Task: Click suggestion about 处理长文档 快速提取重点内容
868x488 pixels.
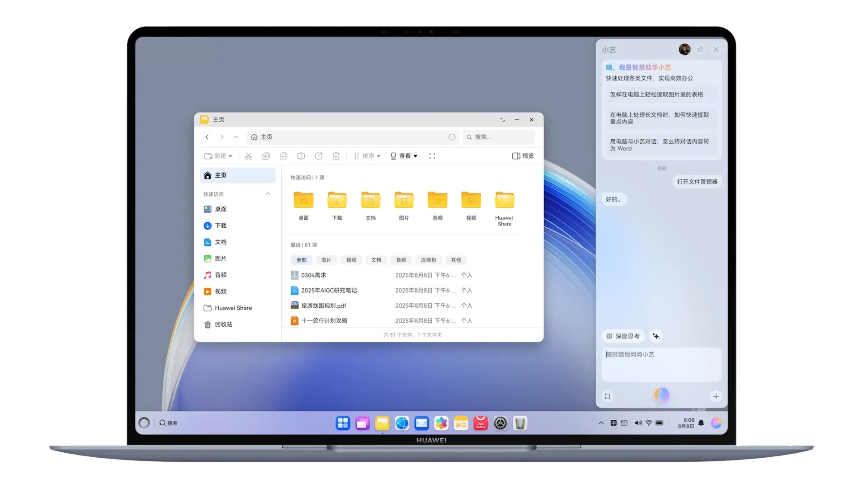Action: (662, 118)
